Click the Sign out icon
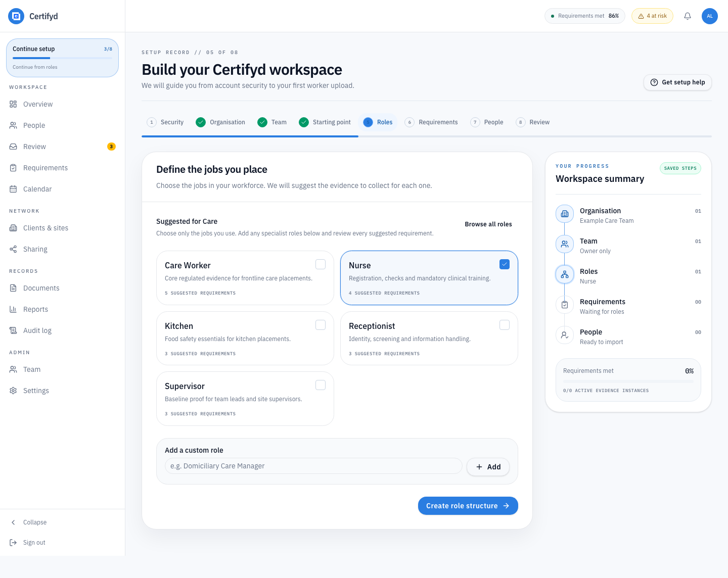This screenshot has width=728, height=578. click(x=13, y=543)
